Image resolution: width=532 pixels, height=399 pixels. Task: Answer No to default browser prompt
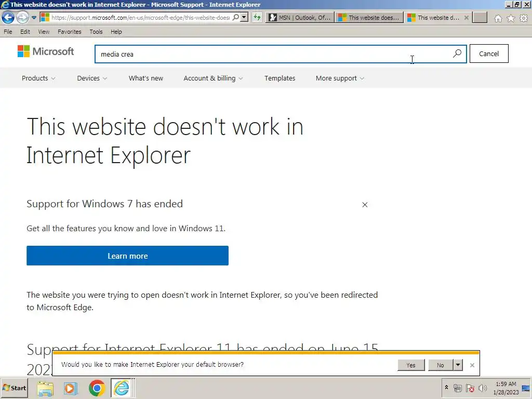click(441, 365)
